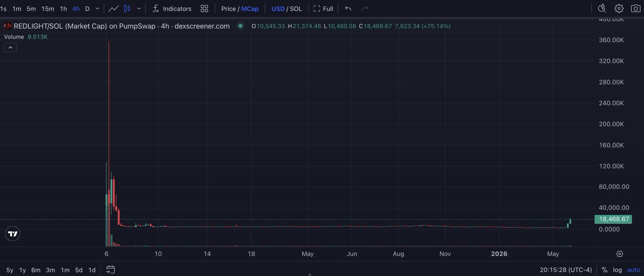644x276 pixels.
Task: Select the 3m date range
Action: coord(50,270)
